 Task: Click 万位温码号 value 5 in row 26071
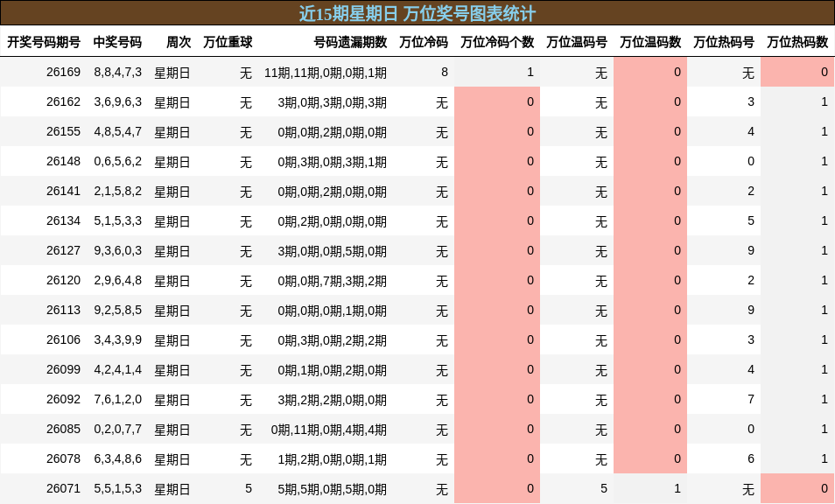pyautogui.click(x=604, y=489)
